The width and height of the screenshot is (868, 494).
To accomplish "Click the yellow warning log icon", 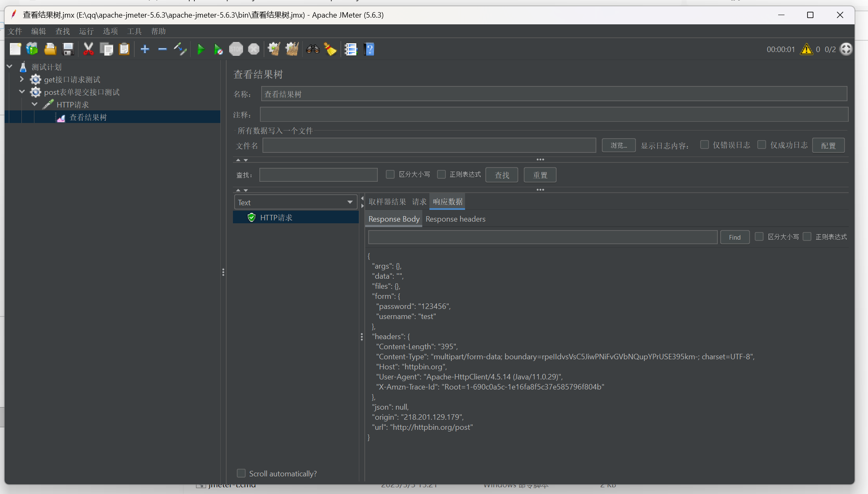I will 806,50.
